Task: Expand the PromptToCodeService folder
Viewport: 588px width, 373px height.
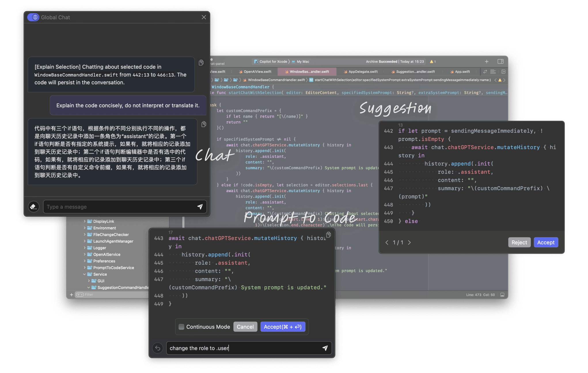Action: 85,268
